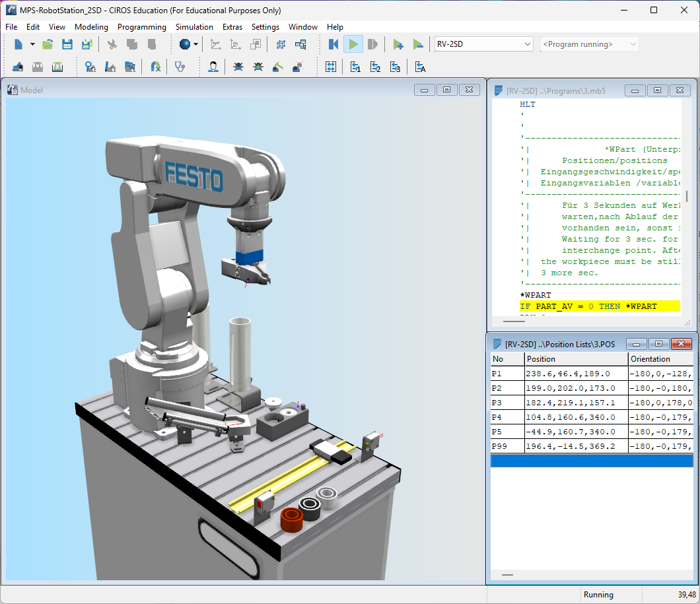700x604 pixels.
Task: Click the gray factory icon in second toolbar
Action: 38,67
